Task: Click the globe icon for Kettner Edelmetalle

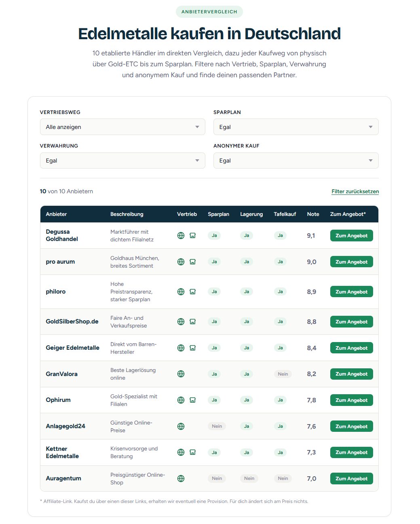Action: click(x=181, y=452)
